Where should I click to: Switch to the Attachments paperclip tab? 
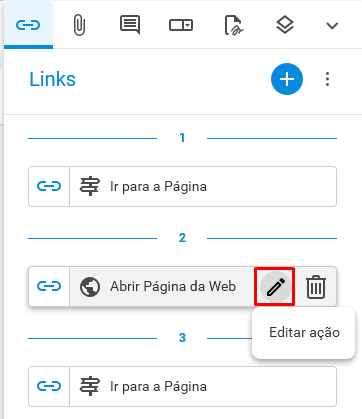pos(79,25)
